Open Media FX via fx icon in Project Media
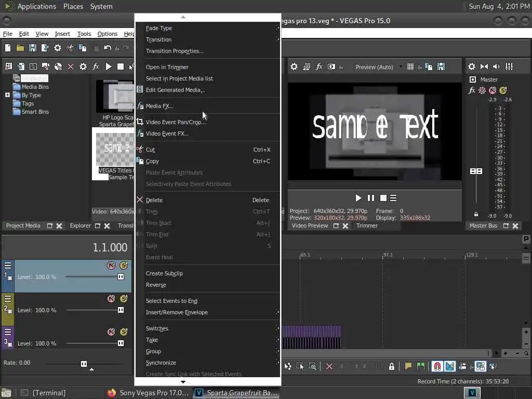The width and height of the screenshot is (532, 399). coord(96,66)
